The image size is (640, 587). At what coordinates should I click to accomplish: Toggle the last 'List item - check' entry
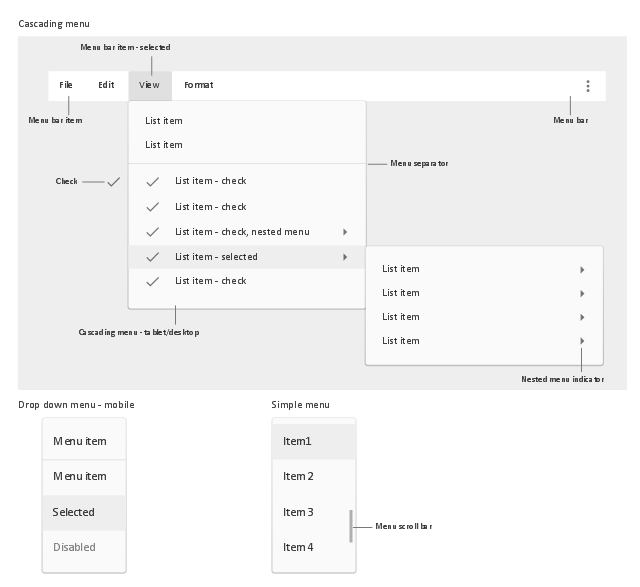click(x=247, y=281)
